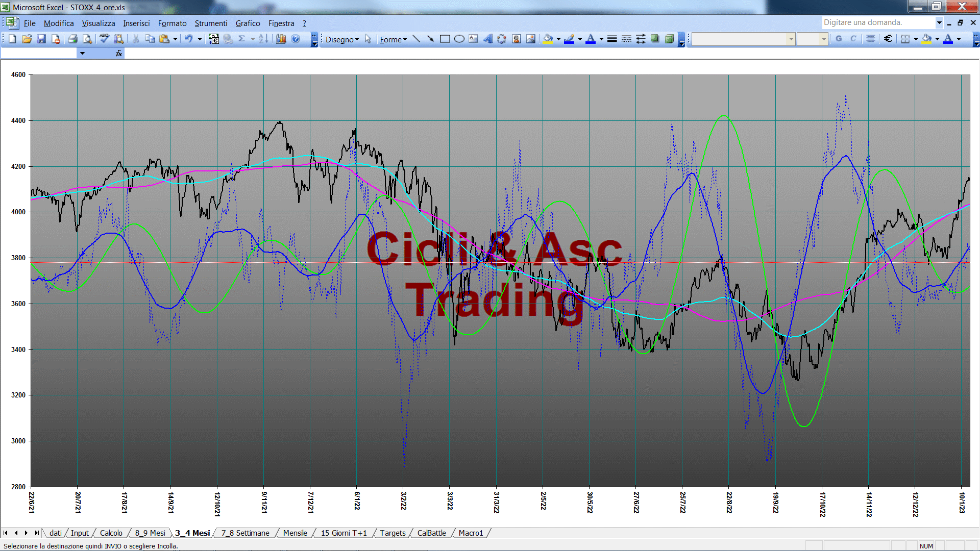Open the Line Style thick lines icon
The image size is (980, 551).
[x=612, y=39]
